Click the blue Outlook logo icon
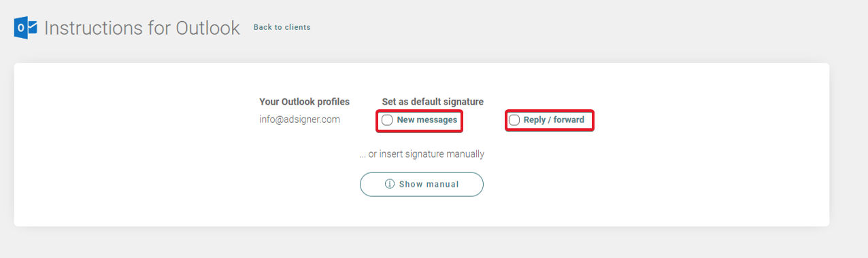The width and height of the screenshot is (868, 258). pyautogui.click(x=25, y=28)
